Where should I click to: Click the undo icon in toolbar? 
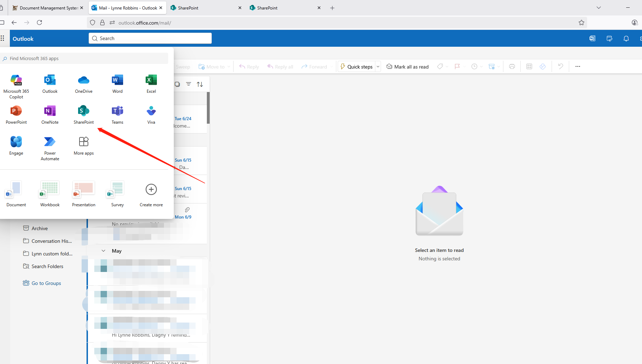click(x=560, y=66)
